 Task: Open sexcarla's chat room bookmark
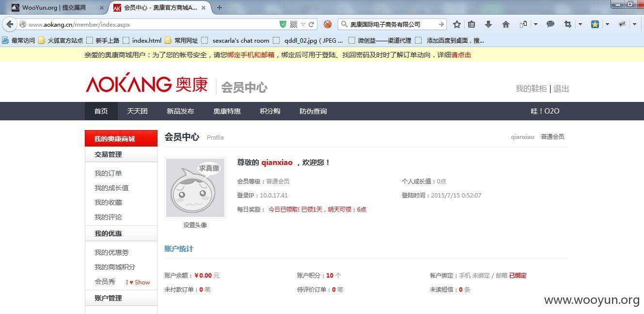[x=236, y=40]
